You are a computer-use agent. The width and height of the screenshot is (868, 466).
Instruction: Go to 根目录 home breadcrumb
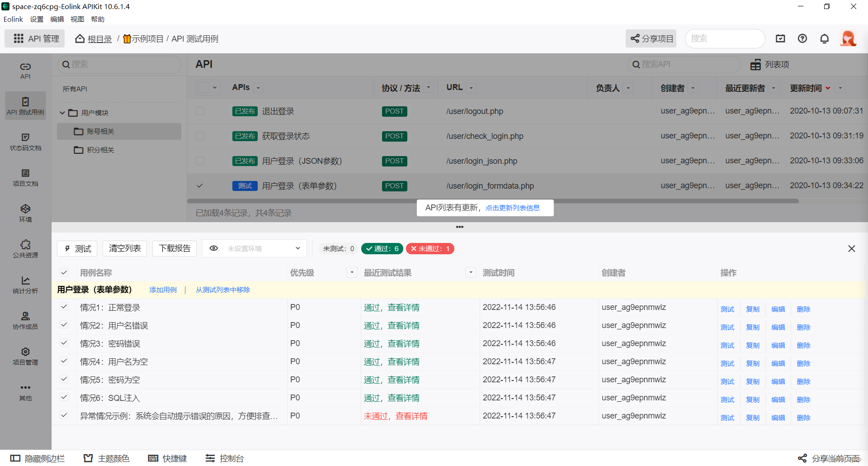click(94, 39)
